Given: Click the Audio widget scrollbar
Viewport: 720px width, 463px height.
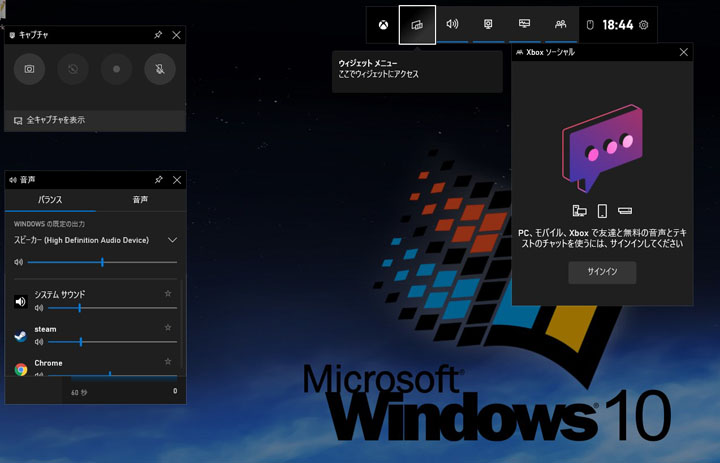Looking at the screenshot, I should click(182, 324).
